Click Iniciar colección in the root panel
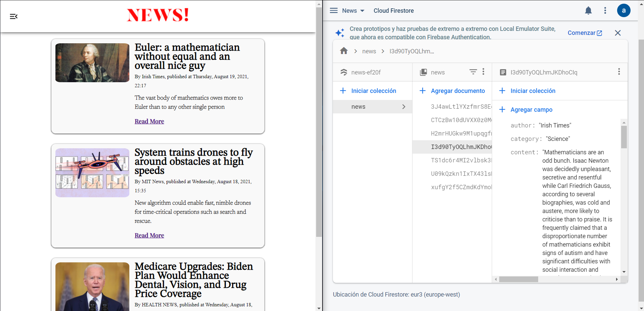Image resolution: width=644 pixels, height=311 pixels. 368,91
